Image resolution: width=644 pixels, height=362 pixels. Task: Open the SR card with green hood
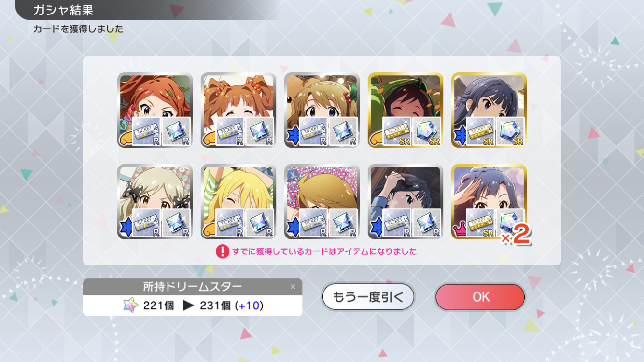[406, 110]
